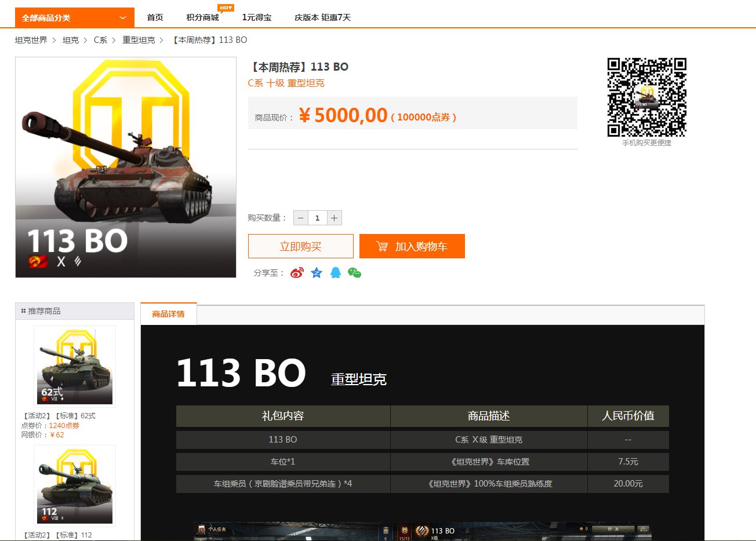The width and height of the screenshot is (756, 541).
Task: Go to 重型坦克 breadcrumb link
Action: (x=139, y=40)
